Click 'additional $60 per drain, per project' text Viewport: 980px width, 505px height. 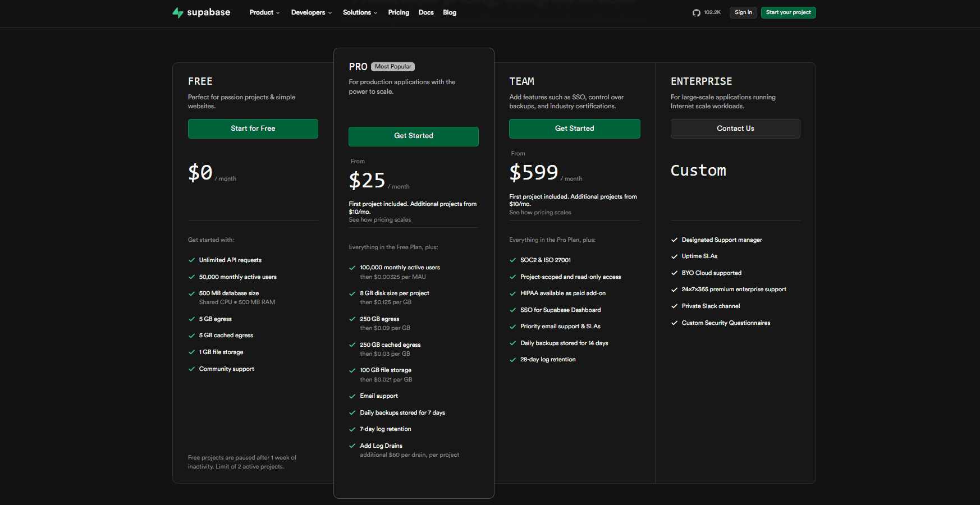pos(410,455)
